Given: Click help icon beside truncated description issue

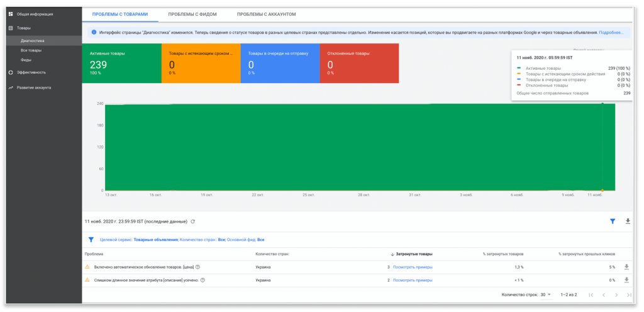Looking at the screenshot, I should pos(203,280).
